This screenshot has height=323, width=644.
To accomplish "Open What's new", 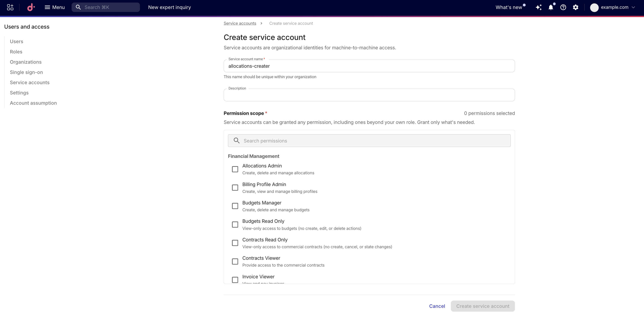I will click(509, 7).
